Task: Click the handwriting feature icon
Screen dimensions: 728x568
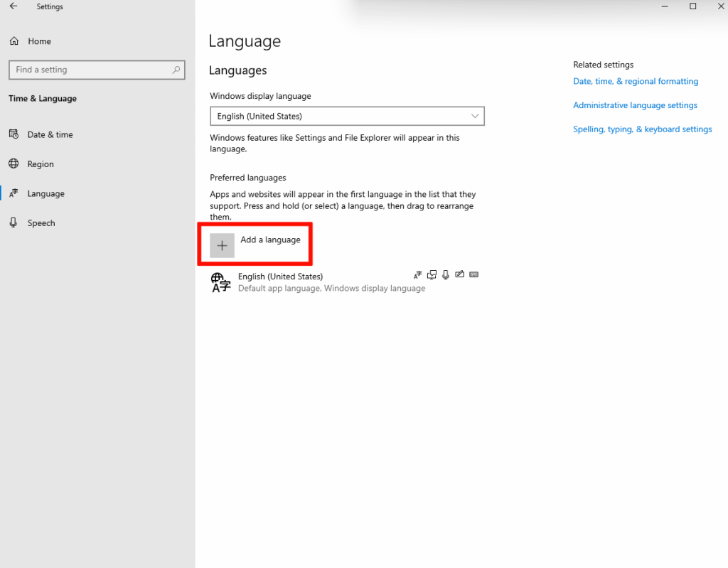Action: coord(459,274)
